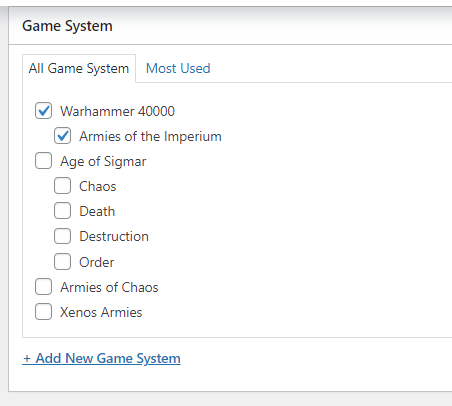Tick the Order checkbox
The height and width of the screenshot is (406, 452).
62,261
